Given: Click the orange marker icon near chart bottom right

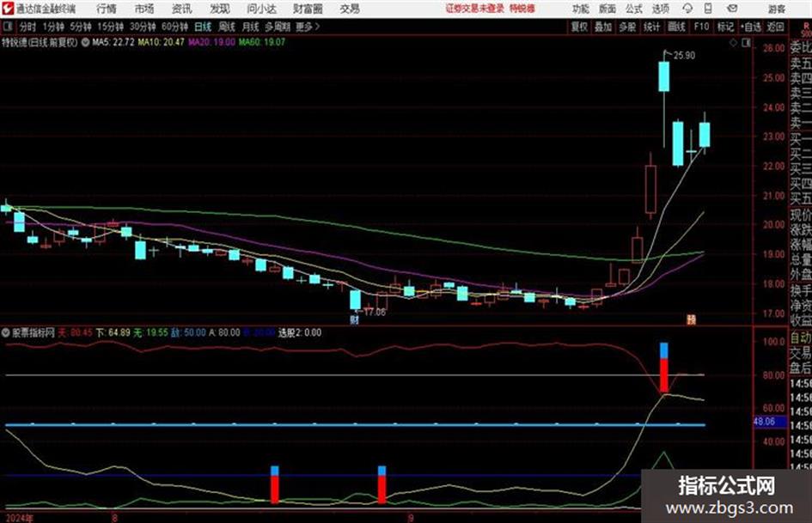Looking at the screenshot, I should tap(692, 319).
